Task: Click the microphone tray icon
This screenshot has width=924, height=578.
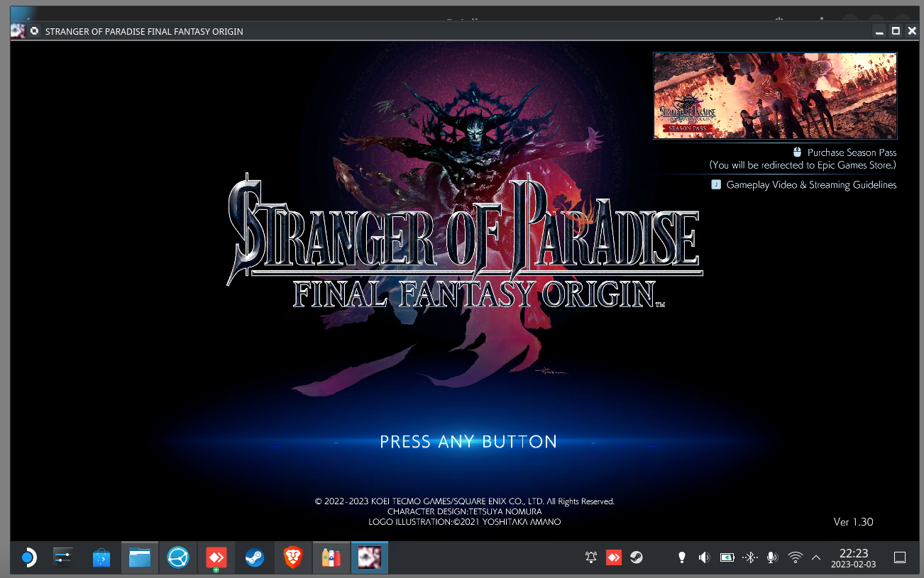Action: coord(772,557)
